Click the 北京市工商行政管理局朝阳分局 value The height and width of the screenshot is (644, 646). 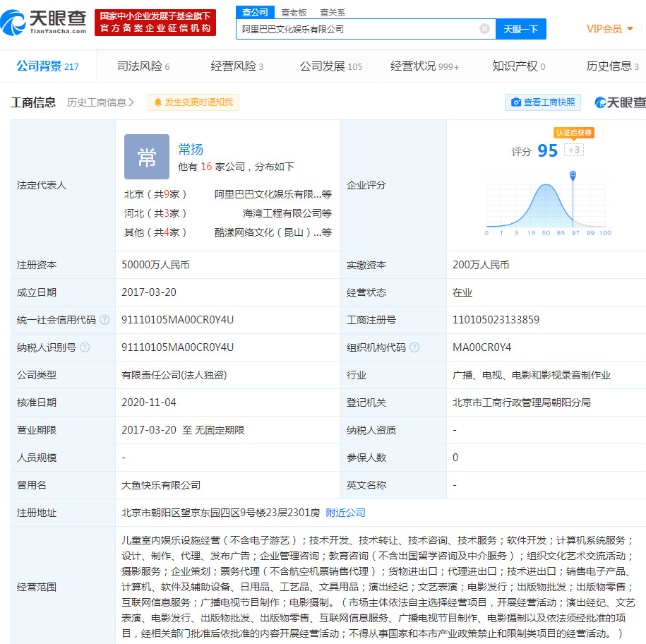click(x=522, y=402)
